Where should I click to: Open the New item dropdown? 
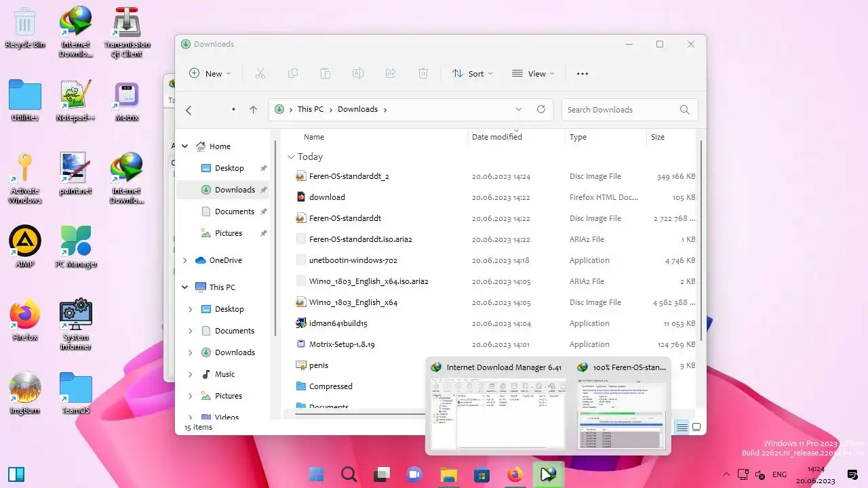[x=210, y=74]
